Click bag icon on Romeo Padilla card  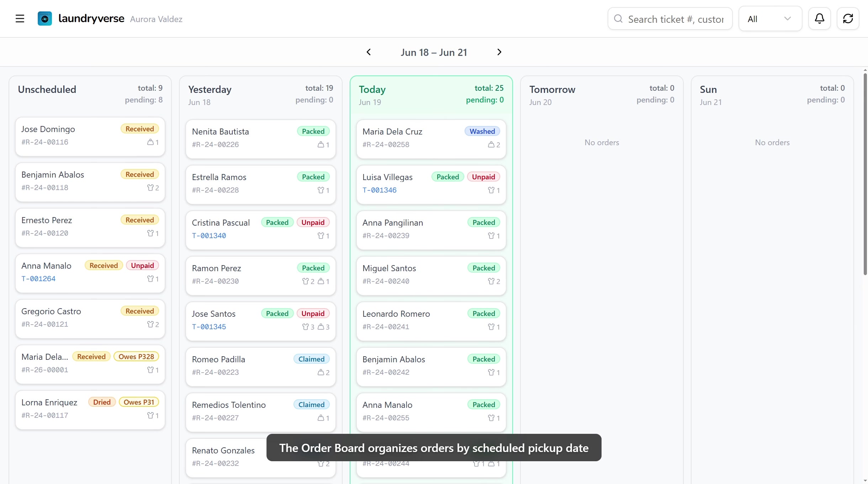click(x=321, y=372)
